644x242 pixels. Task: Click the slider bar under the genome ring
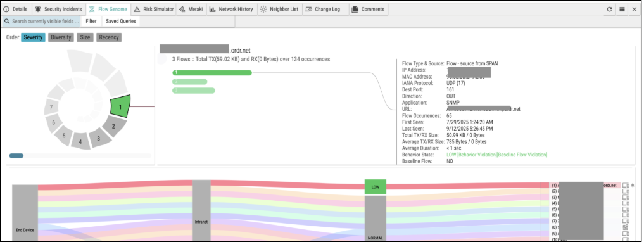80,155
